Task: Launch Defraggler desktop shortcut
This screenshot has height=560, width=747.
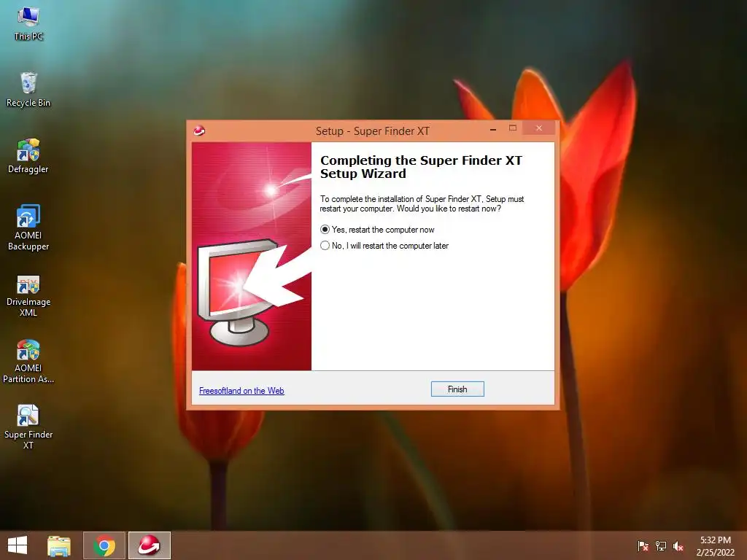Action: 28,156
